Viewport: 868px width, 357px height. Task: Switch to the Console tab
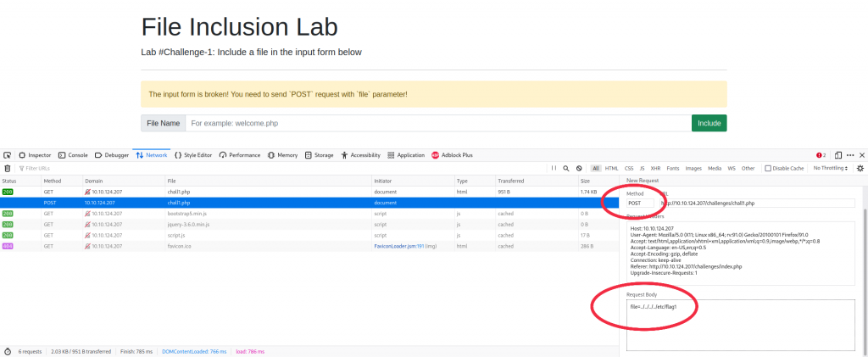pyautogui.click(x=73, y=155)
